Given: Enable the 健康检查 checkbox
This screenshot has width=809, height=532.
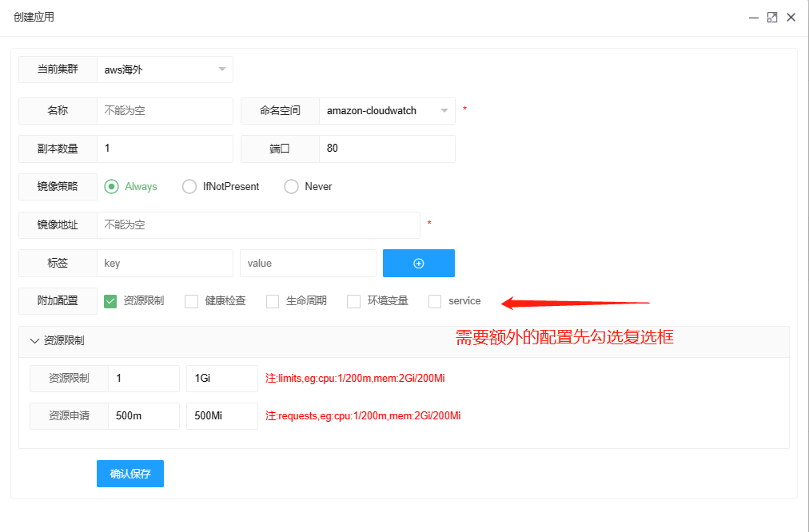Looking at the screenshot, I should pyautogui.click(x=191, y=301).
